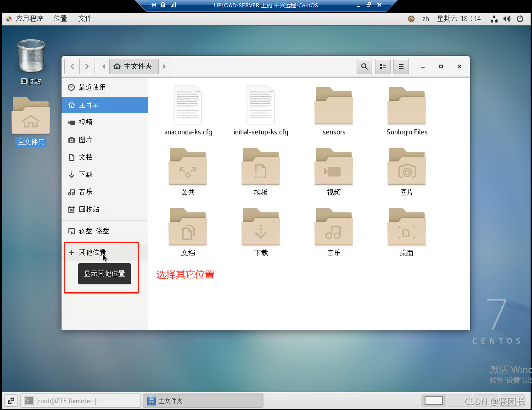Click the remote session pin icon
Viewport: 532px width, 410px height.
154,5
